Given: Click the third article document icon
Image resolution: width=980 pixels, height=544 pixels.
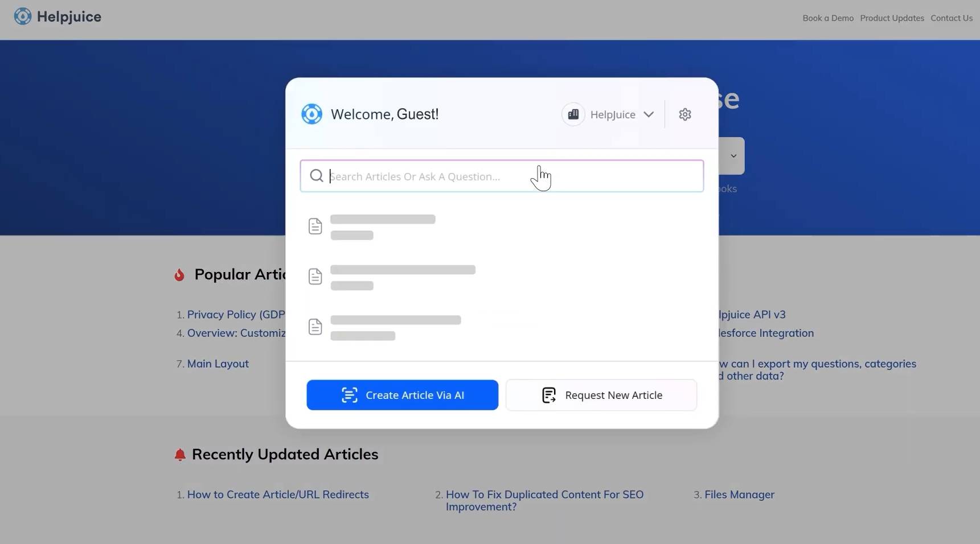Looking at the screenshot, I should [315, 326].
